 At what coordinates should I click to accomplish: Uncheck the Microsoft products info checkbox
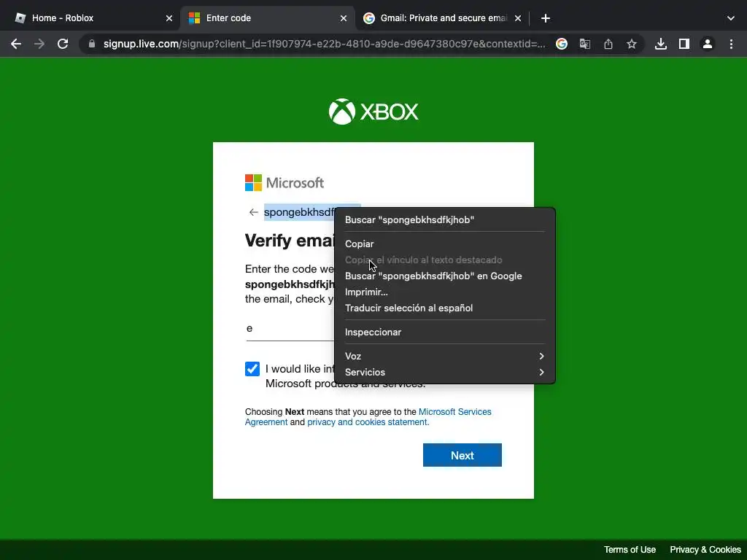(252, 369)
